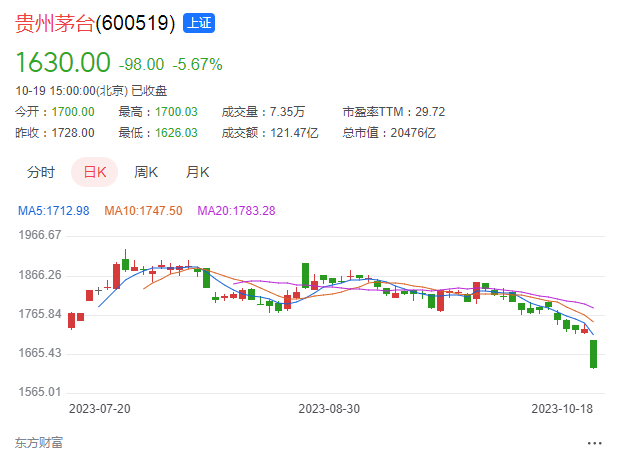Click the 最低 value 1626.03
This screenshot has height=461, width=621.
pyautogui.click(x=176, y=133)
